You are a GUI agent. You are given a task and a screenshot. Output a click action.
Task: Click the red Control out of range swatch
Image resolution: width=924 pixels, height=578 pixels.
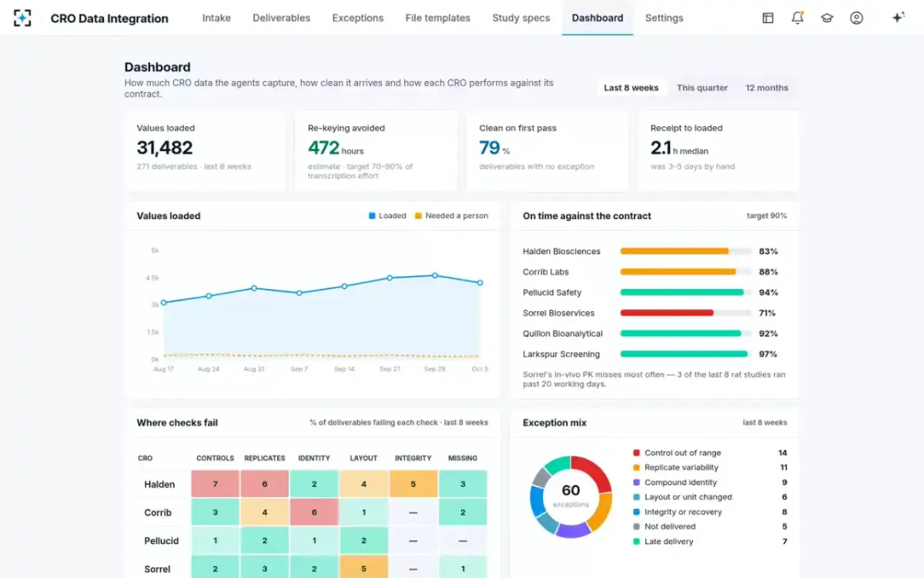coord(636,453)
